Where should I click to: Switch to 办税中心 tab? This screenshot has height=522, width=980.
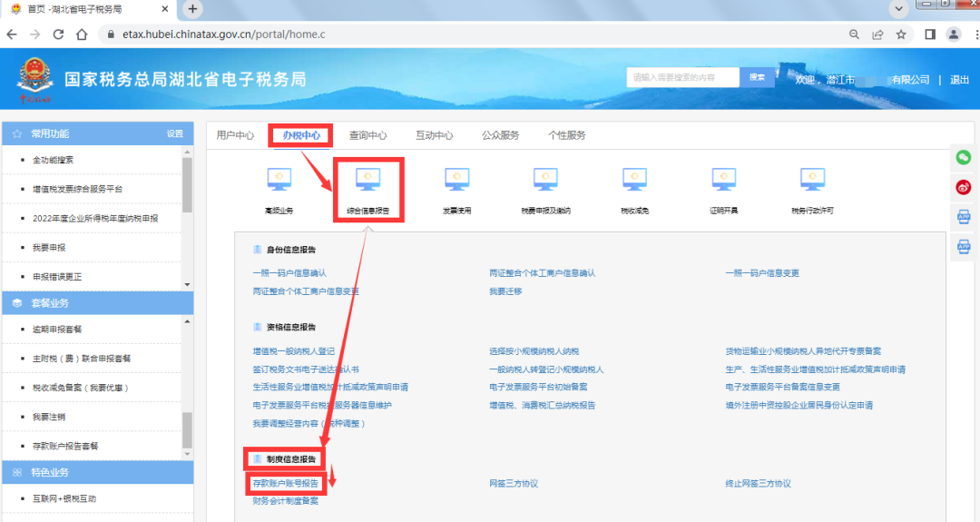coord(301,135)
